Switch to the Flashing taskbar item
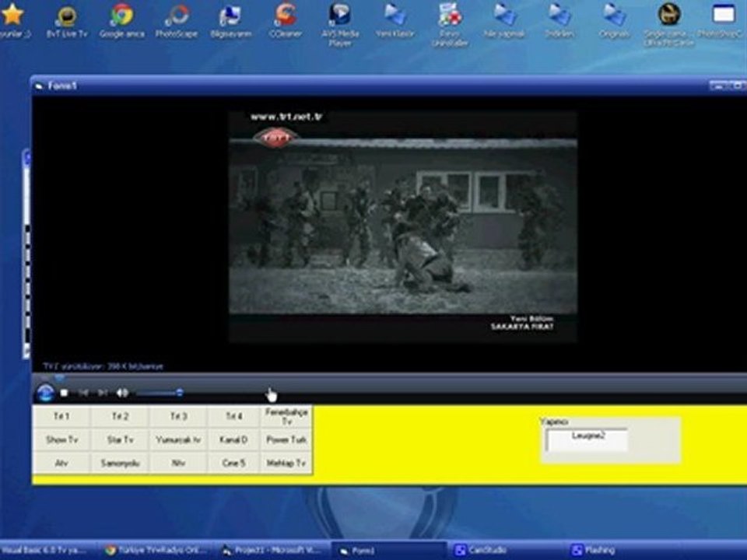 [624, 550]
